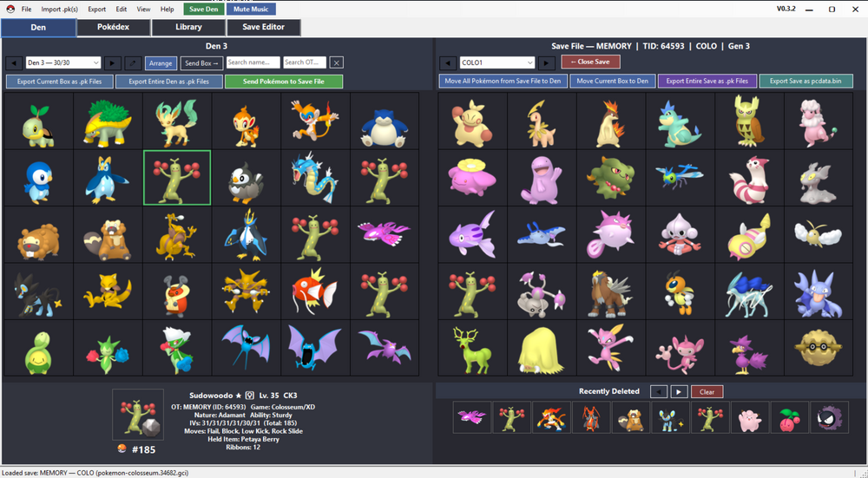Open the View menu

point(143,10)
